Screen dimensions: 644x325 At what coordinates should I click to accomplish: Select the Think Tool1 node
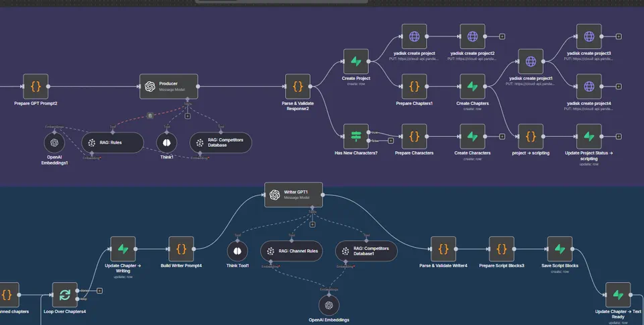pos(237,251)
